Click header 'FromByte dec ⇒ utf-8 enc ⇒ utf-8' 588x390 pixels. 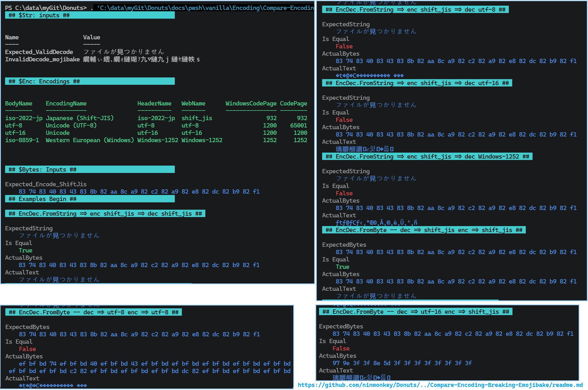coord(94,312)
